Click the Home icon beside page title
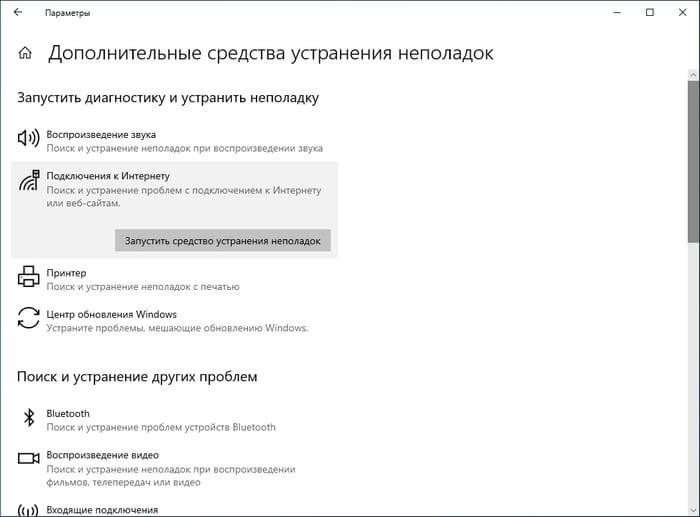Image resolution: width=700 pixels, height=517 pixels. [25, 54]
